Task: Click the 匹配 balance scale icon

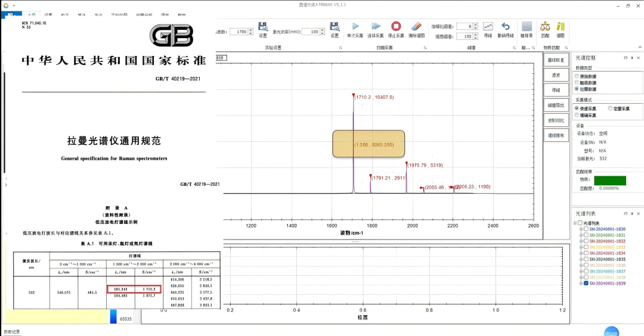Action: [544, 26]
